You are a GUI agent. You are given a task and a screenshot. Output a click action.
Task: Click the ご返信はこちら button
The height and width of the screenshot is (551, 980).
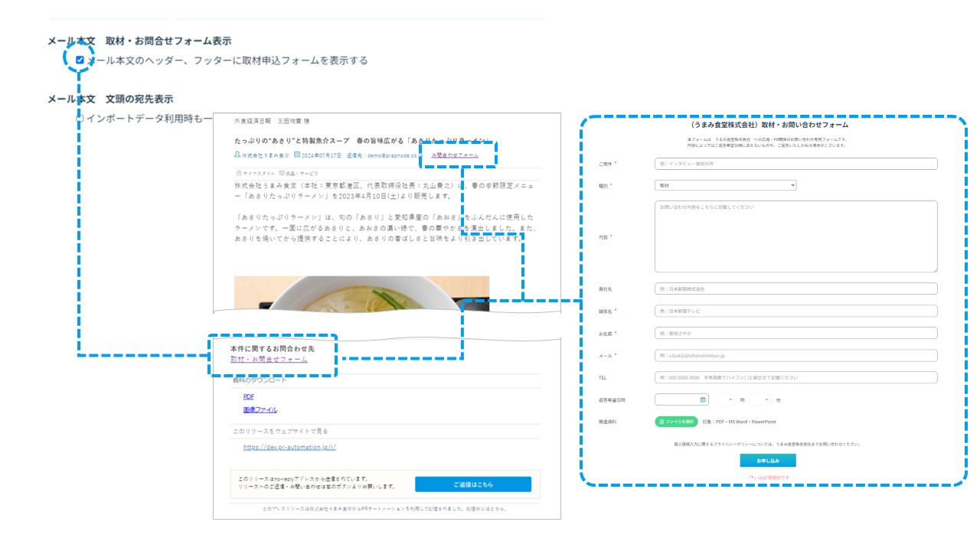pyautogui.click(x=472, y=484)
